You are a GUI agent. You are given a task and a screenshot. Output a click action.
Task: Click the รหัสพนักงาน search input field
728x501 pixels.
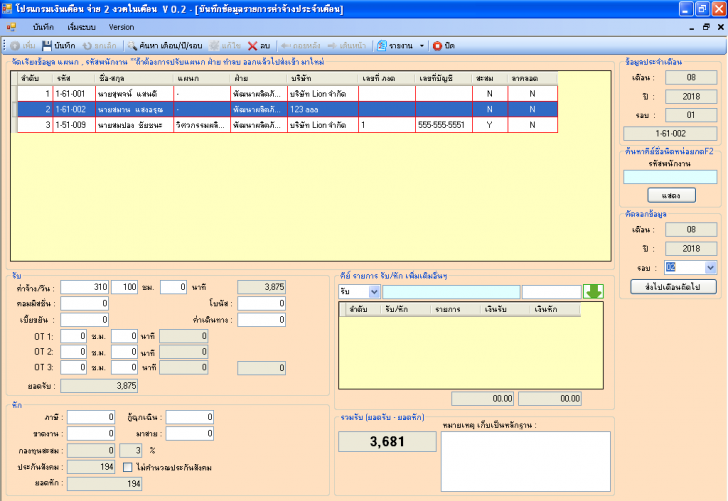tap(670, 177)
